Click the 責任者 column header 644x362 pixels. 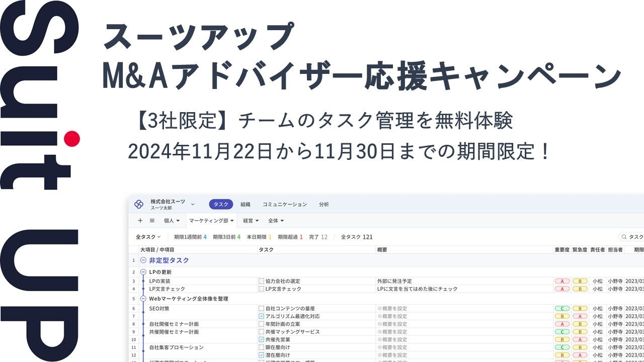pos(598,249)
